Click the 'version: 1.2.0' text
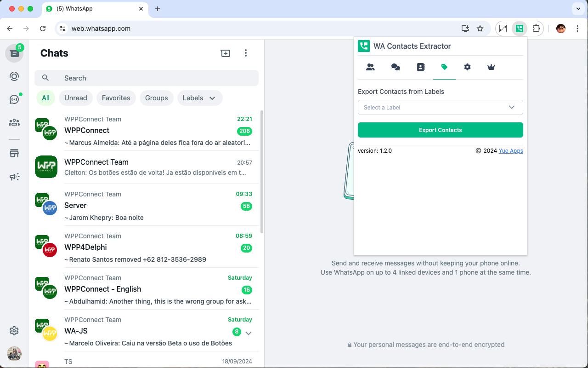The width and height of the screenshot is (588, 368). point(375,151)
